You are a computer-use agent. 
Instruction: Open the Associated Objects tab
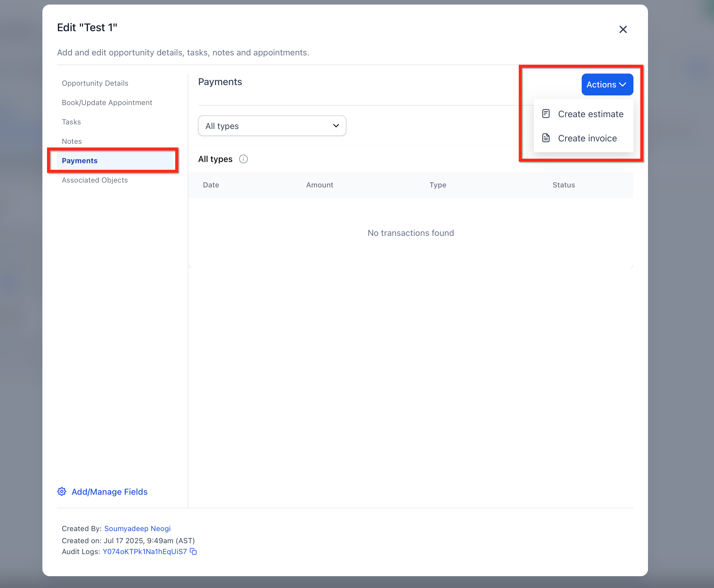tap(94, 180)
